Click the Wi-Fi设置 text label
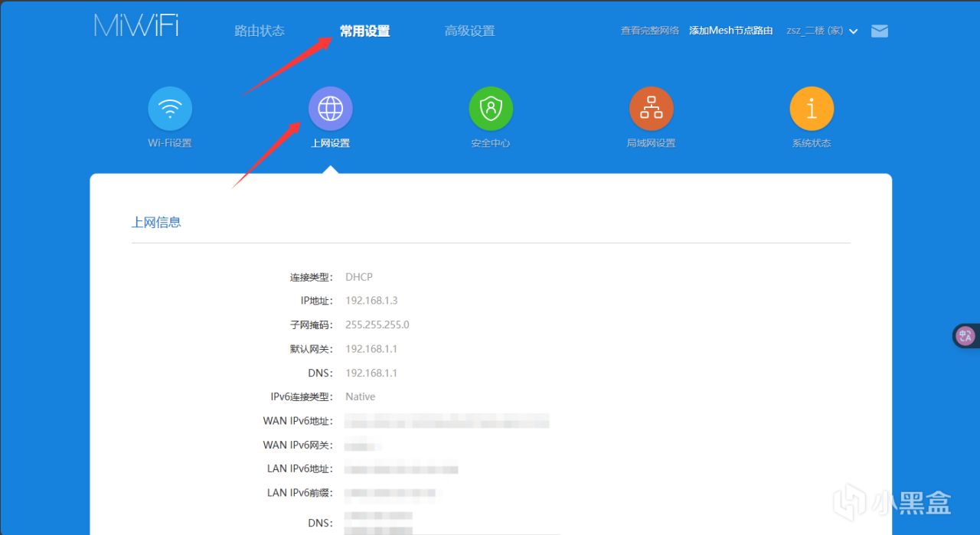Viewport: 980px width, 535px height. pyautogui.click(x=170, y=143)
